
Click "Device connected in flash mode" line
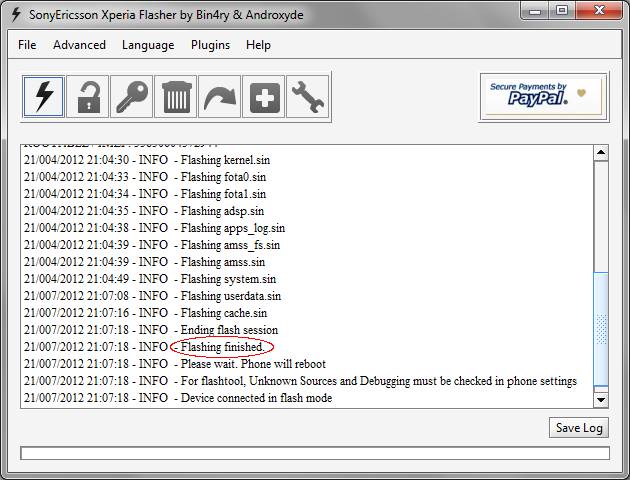(x=178, y=398)
